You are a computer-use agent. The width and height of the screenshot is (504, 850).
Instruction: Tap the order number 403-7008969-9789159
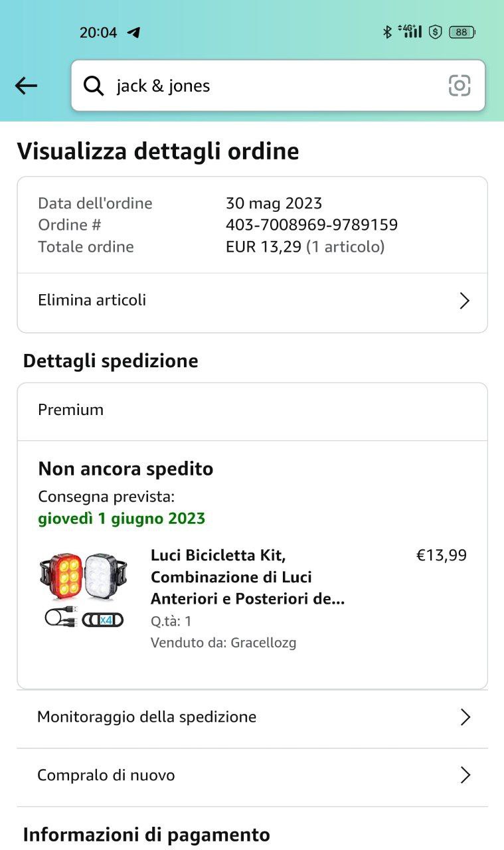(311, 225)
